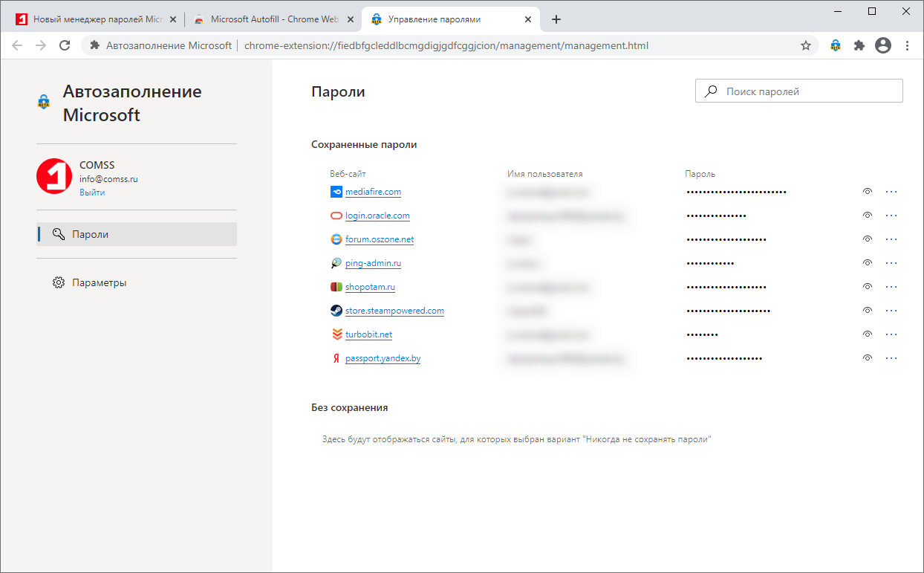Open the Extensions puzzle icon
924x573 pixels.
click(859, 45)
